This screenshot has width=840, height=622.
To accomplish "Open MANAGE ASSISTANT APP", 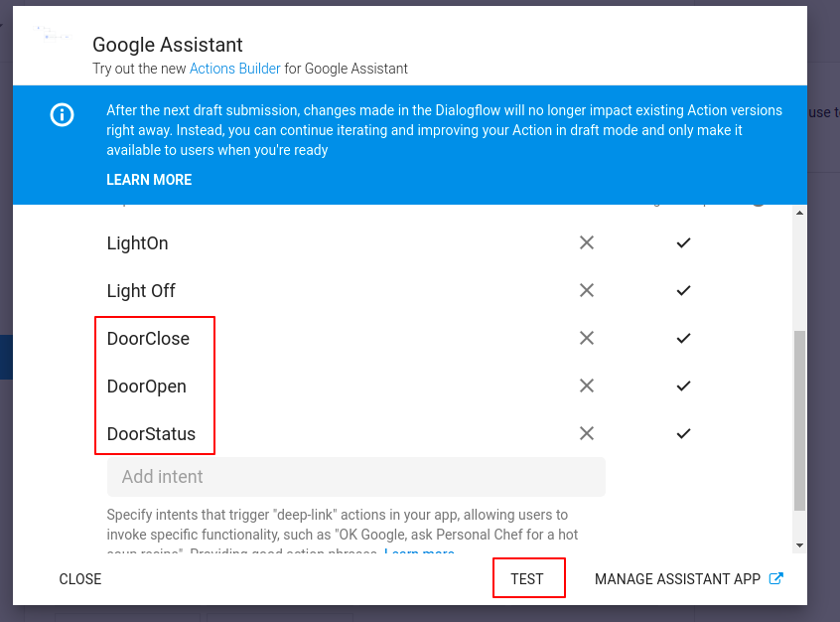I will (x=689, y=579).
